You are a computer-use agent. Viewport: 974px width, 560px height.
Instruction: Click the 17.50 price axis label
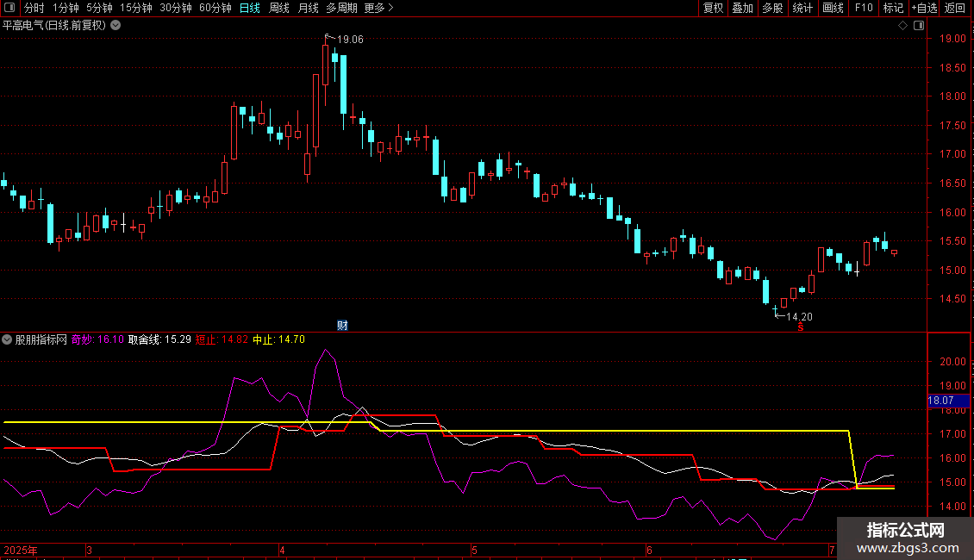952,126
